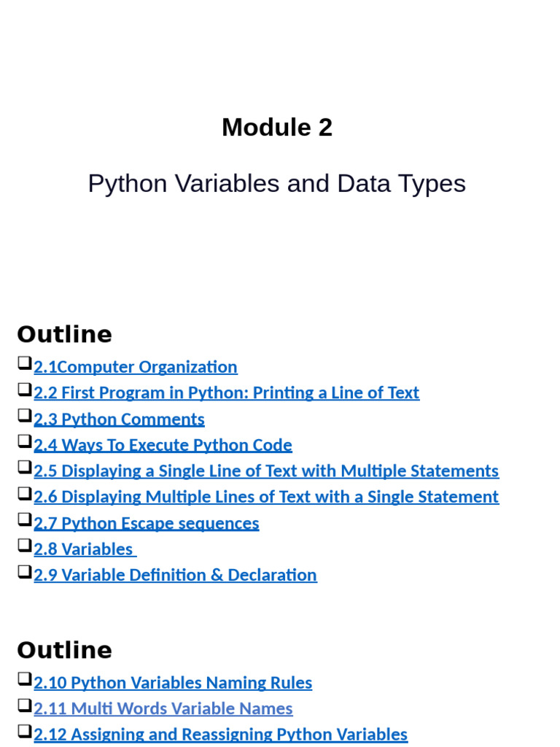Click the checkbox bullet beside 2.10 Naming Rules
The width and height of the screenshot is (560, 747).
[25, 679]
